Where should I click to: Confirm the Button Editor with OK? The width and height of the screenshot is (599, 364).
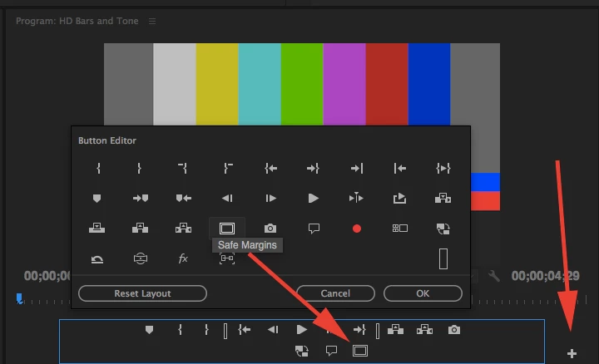(423, 293)
